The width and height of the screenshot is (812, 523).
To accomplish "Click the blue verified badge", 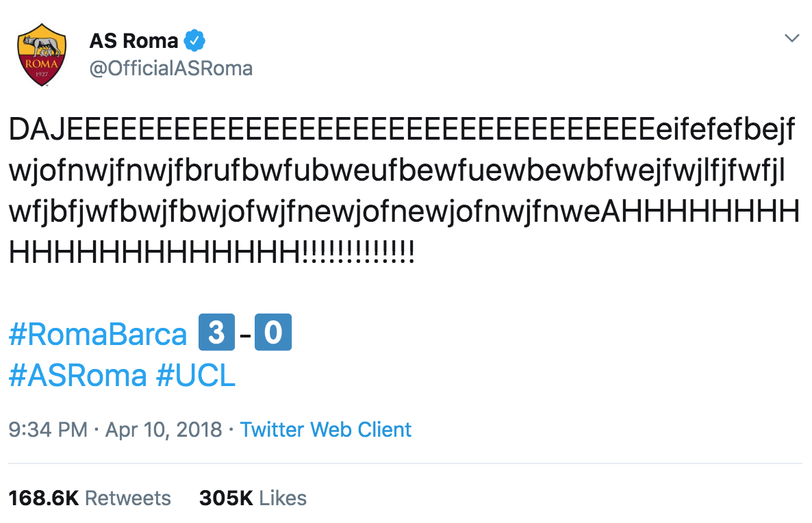I will click(195, 41).
